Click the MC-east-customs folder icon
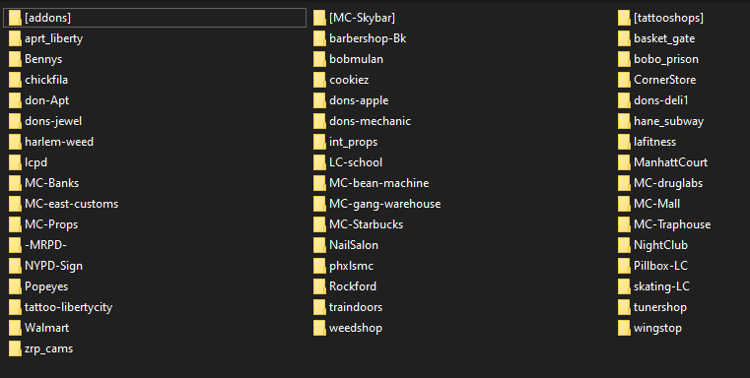The width and height of the screenshot is (750, 378). [x=15, y=204]
